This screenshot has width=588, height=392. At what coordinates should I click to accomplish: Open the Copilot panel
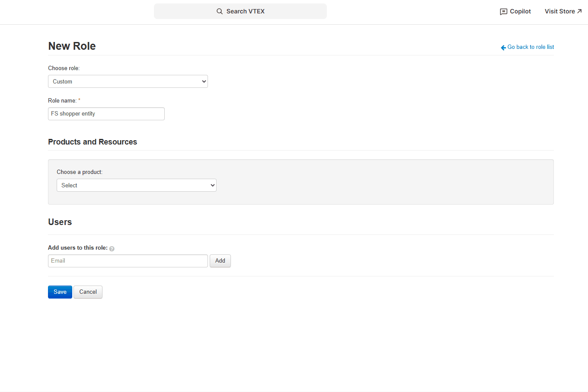520,11
